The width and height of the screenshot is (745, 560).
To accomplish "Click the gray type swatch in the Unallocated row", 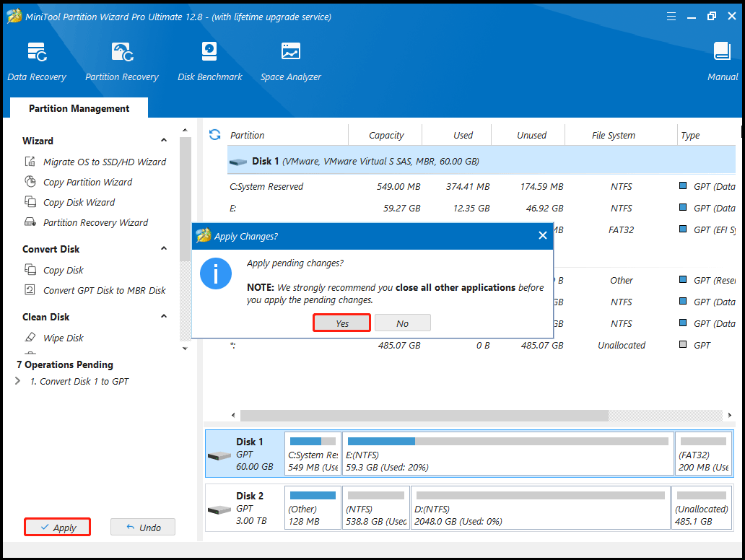I will click(683, 344).
